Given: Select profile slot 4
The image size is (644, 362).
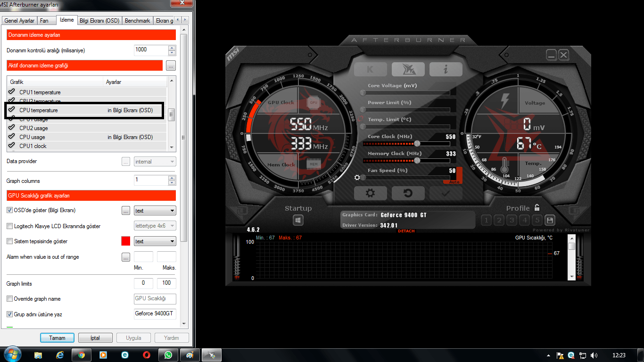Looking at the screenshot, I should (x=524, y=220).
